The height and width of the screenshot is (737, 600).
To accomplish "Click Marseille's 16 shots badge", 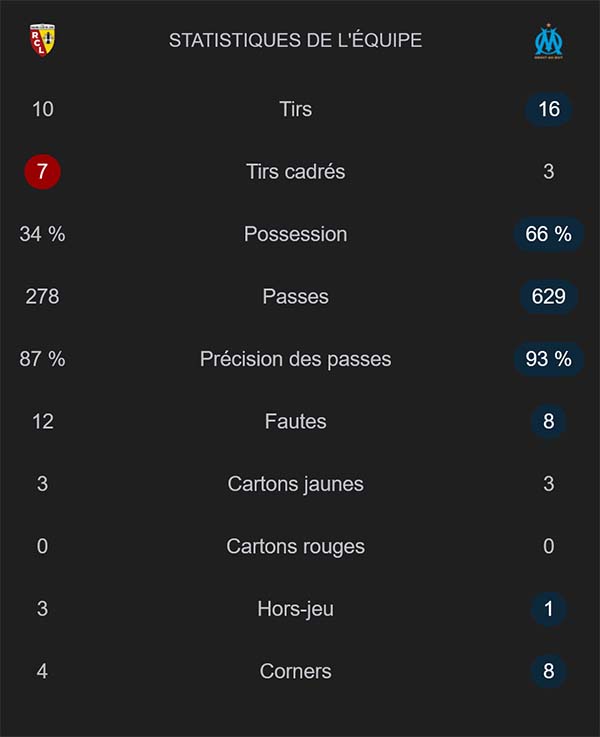I will 548,109.
